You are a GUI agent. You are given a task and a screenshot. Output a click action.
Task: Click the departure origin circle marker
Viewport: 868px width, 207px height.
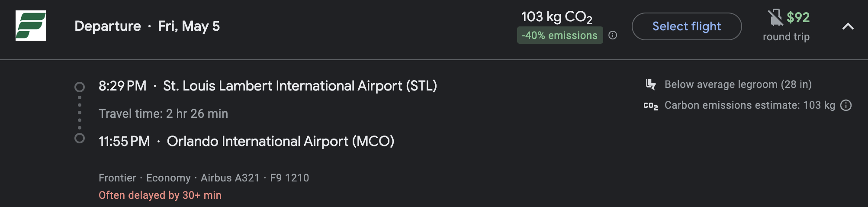click(x=80, y=87)
